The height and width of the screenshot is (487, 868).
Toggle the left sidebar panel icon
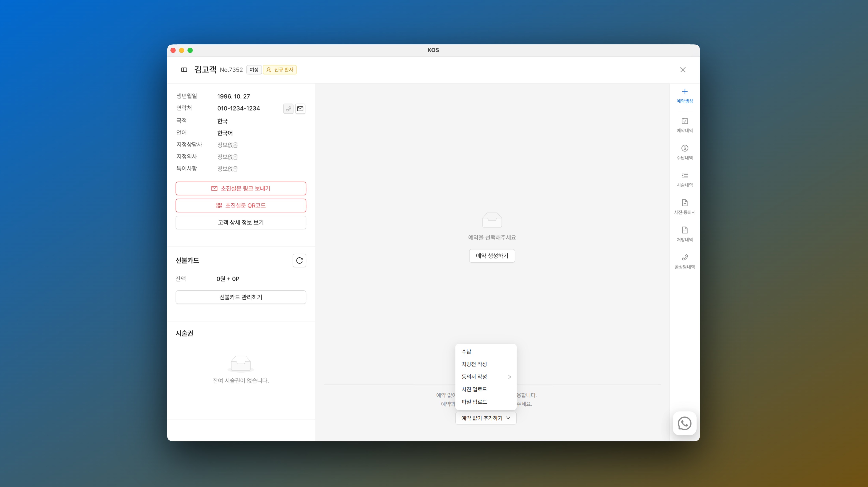click(184, 70)
